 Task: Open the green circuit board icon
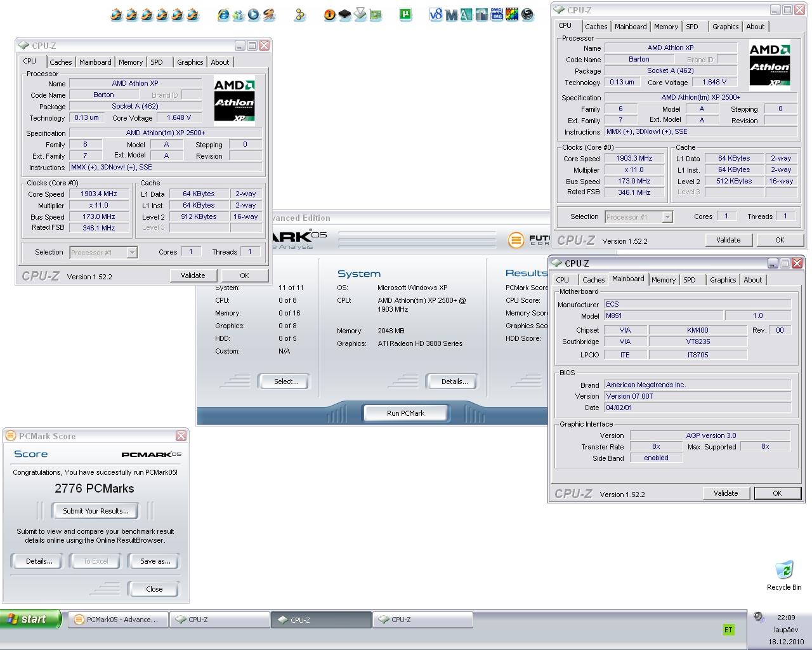(376, 14)
